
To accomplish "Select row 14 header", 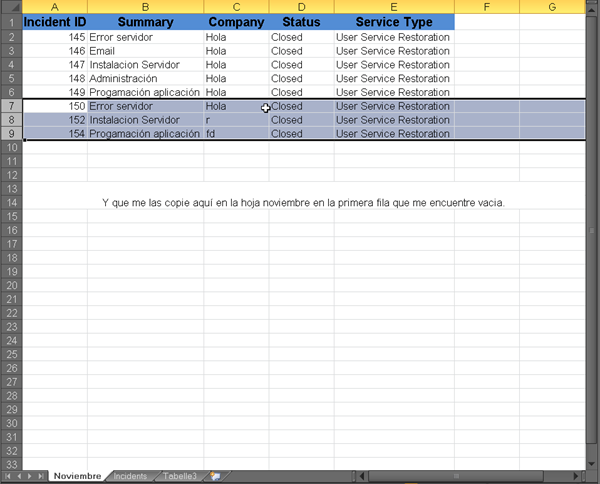I will click(x=11, y=203).
